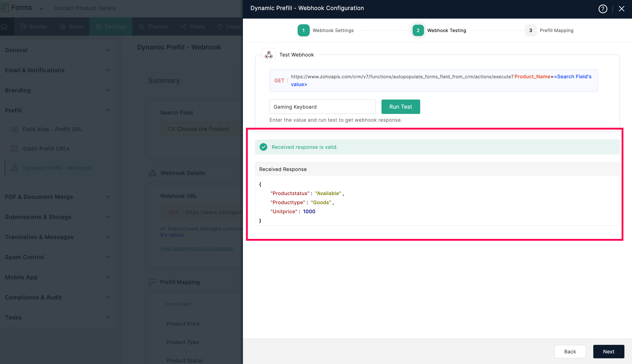Click the Next button
Viewport: 632px width, 364px height.
coord(608,351)
